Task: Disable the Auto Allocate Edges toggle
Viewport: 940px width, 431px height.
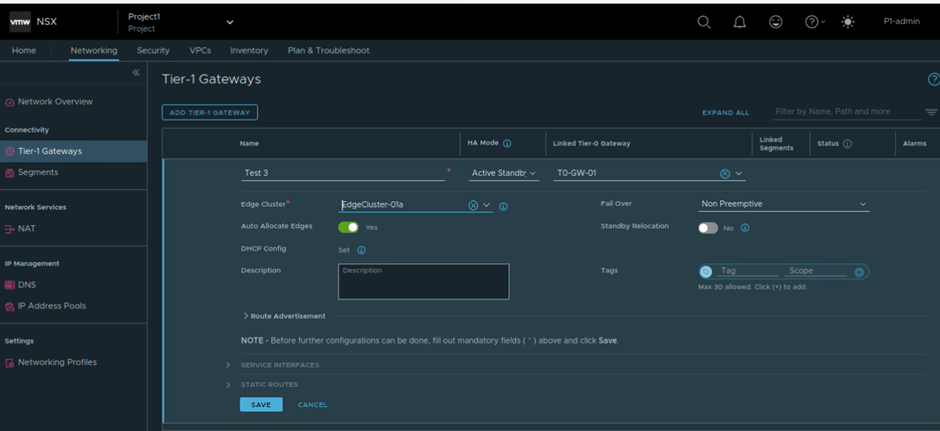Action: coord(347,227)
